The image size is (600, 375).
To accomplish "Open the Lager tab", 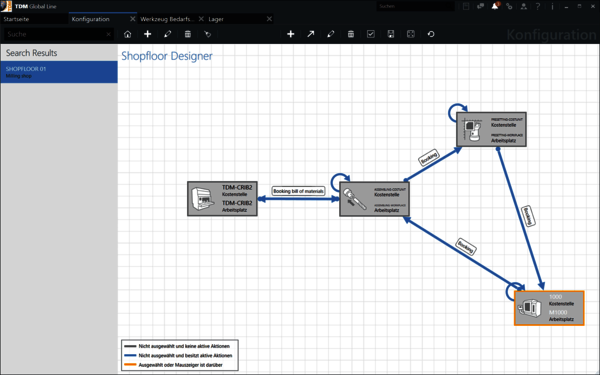I will (x=216, y=19).
